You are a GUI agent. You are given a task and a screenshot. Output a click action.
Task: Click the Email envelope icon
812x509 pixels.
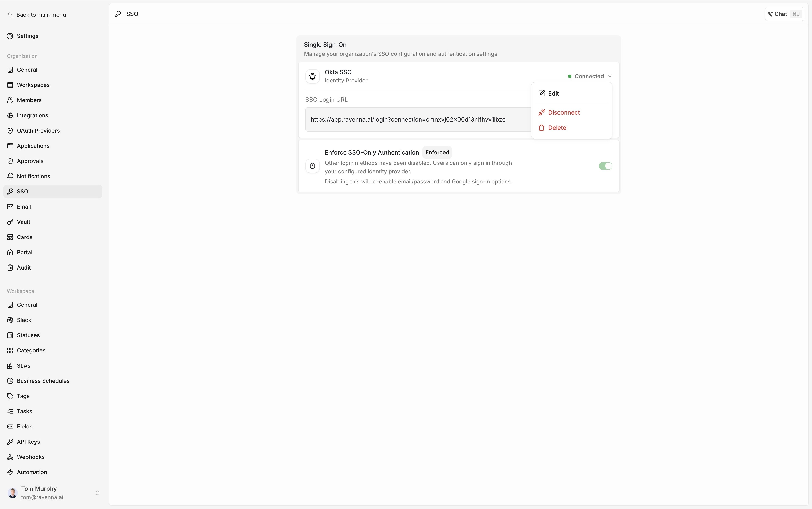click(x=10, y=207)
